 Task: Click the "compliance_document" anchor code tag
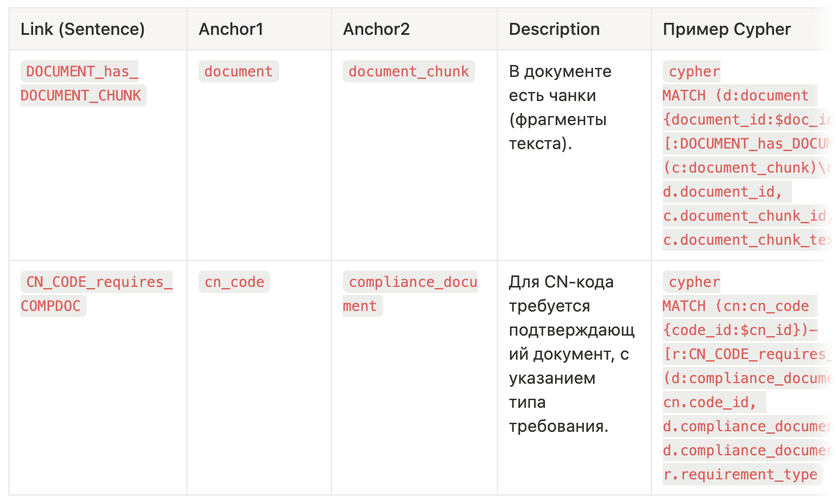[x=410, y=293]
